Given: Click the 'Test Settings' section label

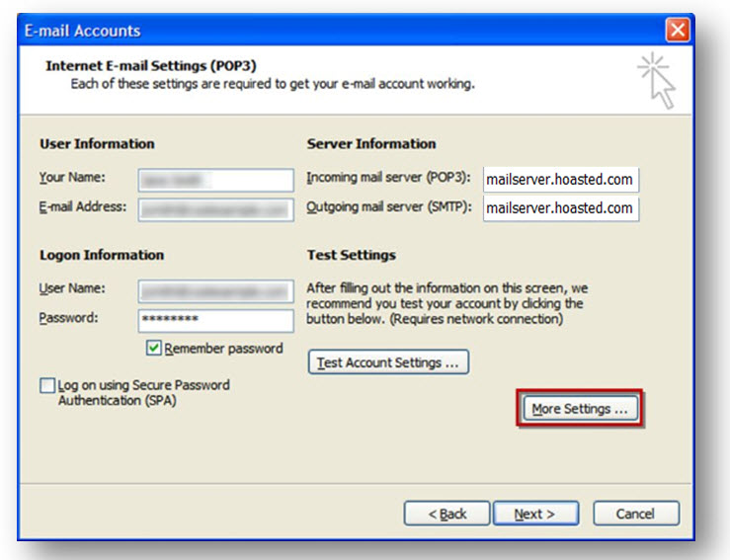Looking at the screenshot, I should [352, 255].
